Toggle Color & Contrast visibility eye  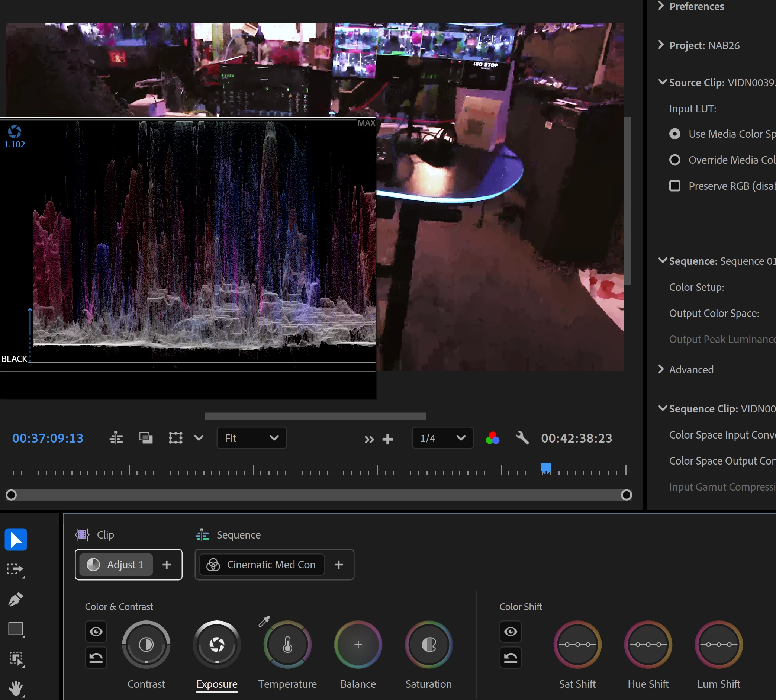96,631
